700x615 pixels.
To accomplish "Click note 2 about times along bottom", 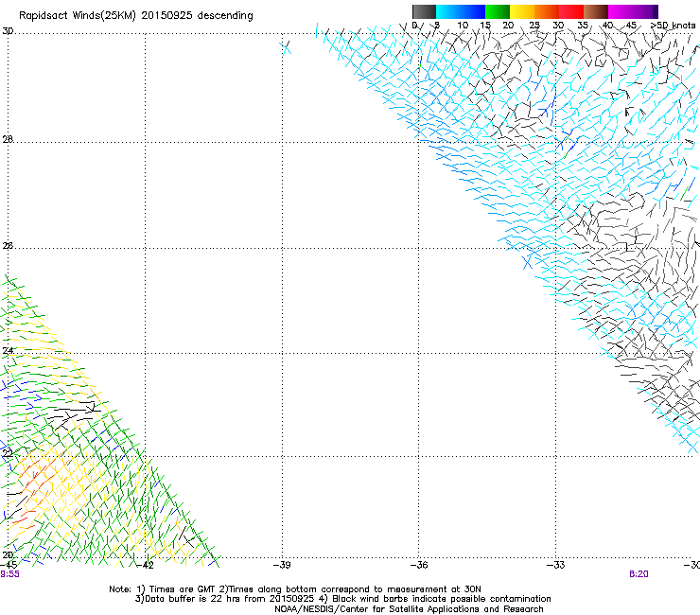I will 350,589.
